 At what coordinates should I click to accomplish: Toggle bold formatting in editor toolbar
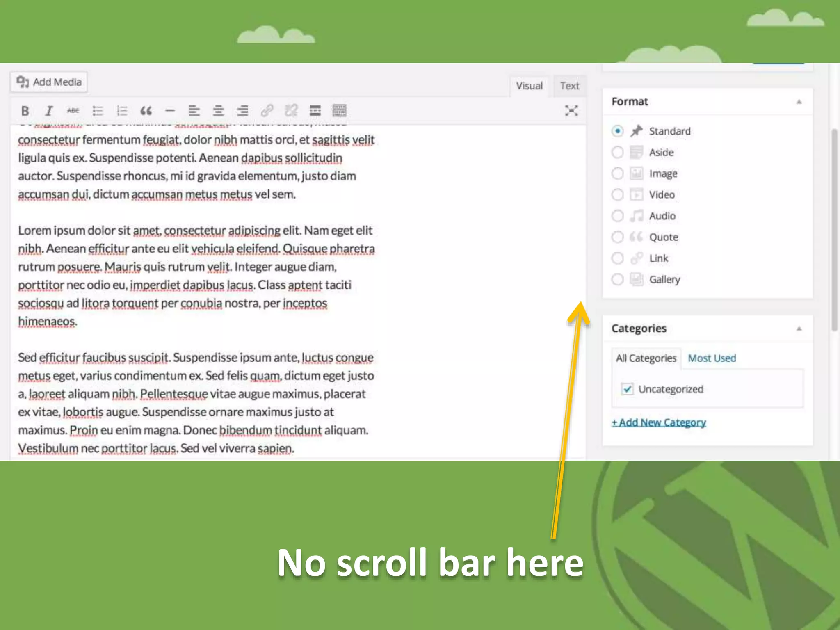pyautogui.click(x=25, y=111)
